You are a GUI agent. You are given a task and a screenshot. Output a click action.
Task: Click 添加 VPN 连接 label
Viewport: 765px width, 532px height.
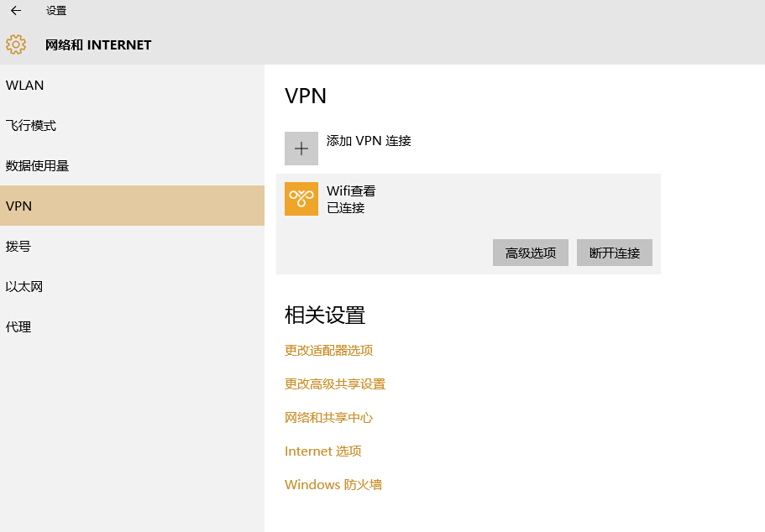(x=369, y=141)
